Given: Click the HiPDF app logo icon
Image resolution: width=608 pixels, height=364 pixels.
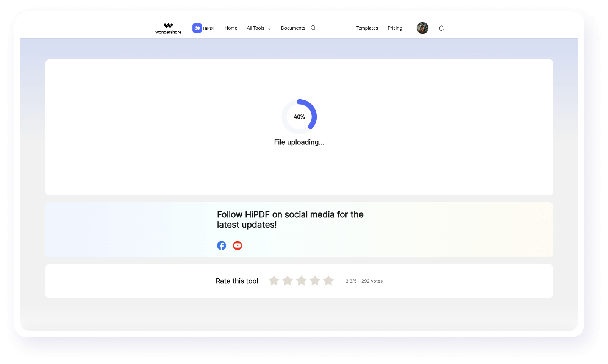Looking at the screenshot, I should (x=197, y=28).
